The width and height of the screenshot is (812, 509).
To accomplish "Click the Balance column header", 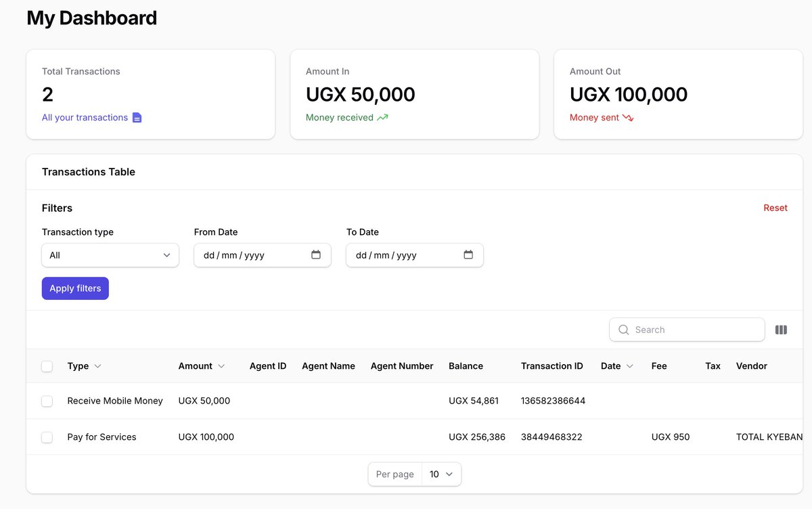I will (x=466, y=366).
